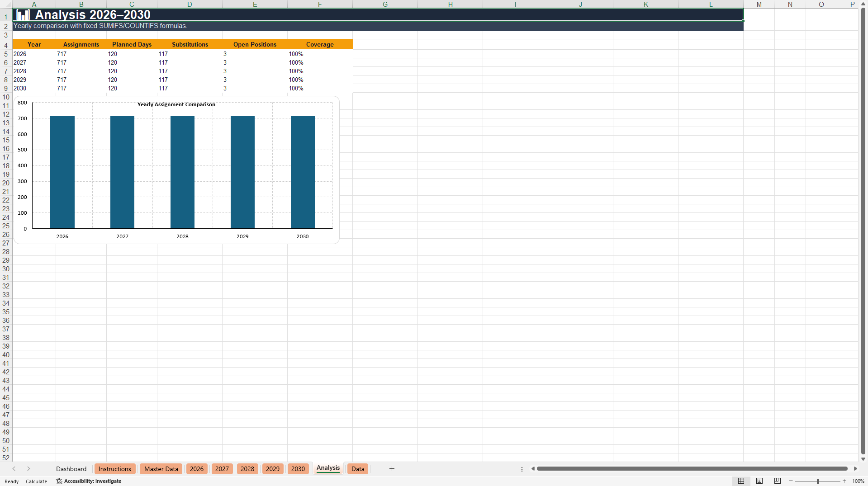Switch to Page Layout view
The width and height of the screenshot is (868, 486).
click(x=759, y=481)
